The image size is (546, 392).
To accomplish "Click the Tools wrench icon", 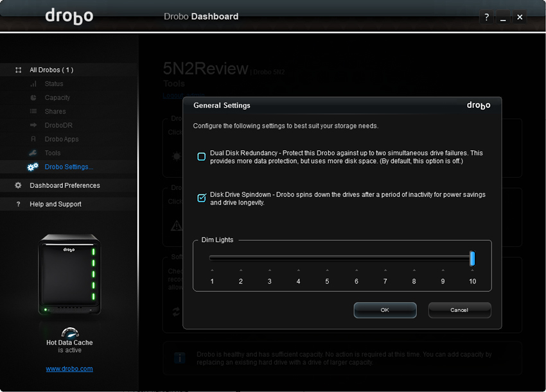I will 33,153.
